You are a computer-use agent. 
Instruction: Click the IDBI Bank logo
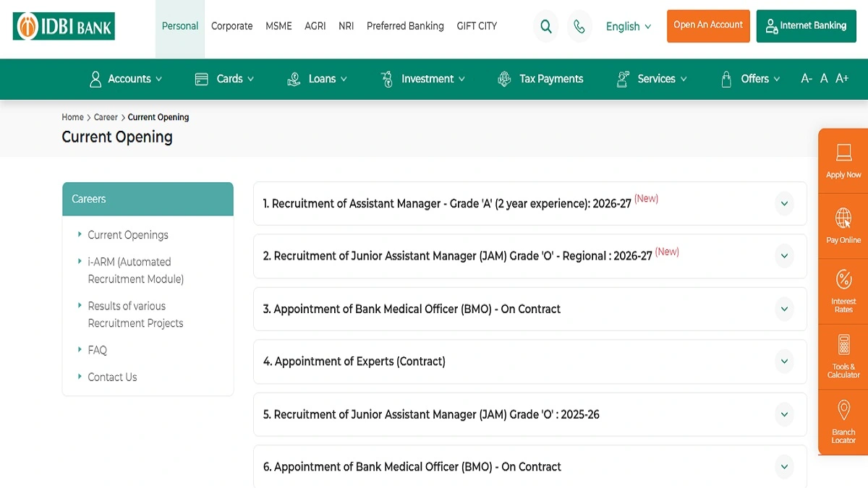[x=63, y=26]
